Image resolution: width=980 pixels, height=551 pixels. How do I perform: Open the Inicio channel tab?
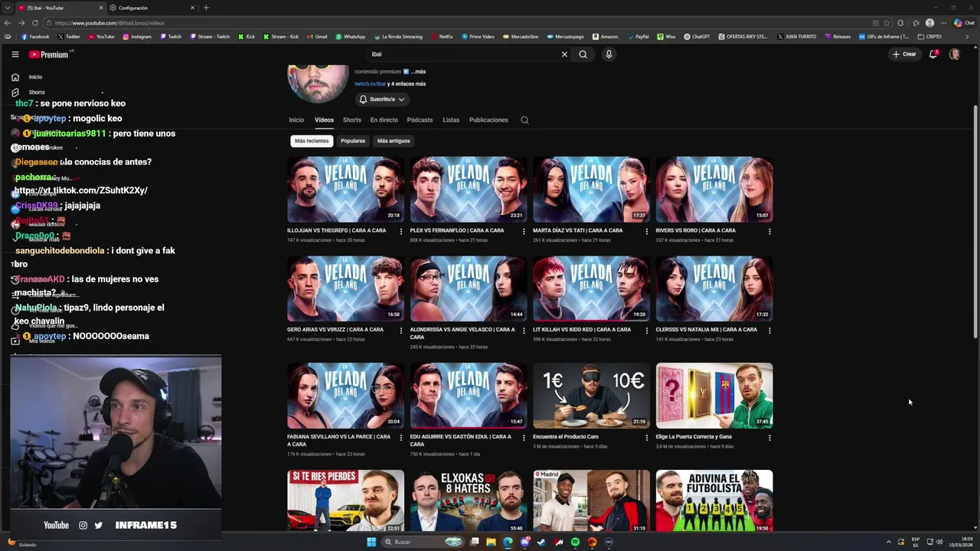pyautogui.click(x=296, y=120)
